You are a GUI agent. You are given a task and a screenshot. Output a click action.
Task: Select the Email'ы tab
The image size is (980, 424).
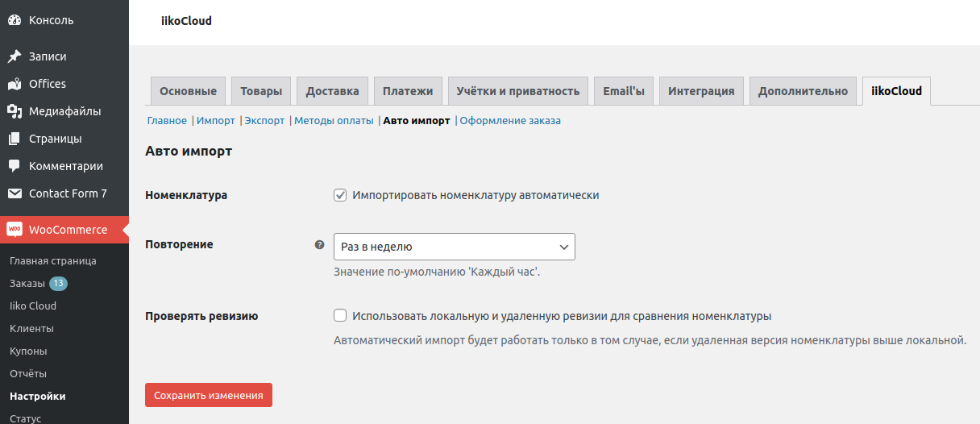pos(624,91)
